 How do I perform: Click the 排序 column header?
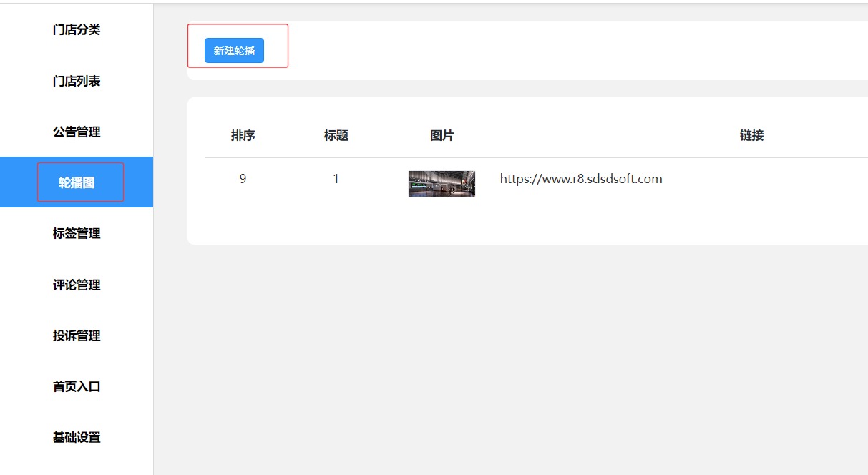pyautogui.click(x=243, y=136)
